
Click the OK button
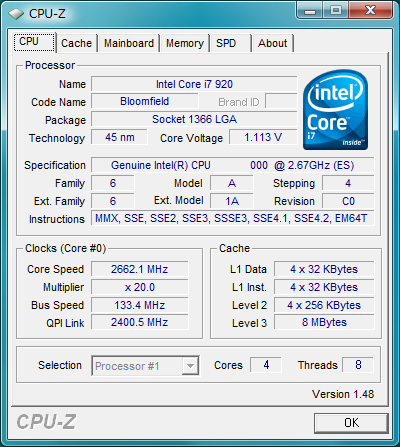351,423
